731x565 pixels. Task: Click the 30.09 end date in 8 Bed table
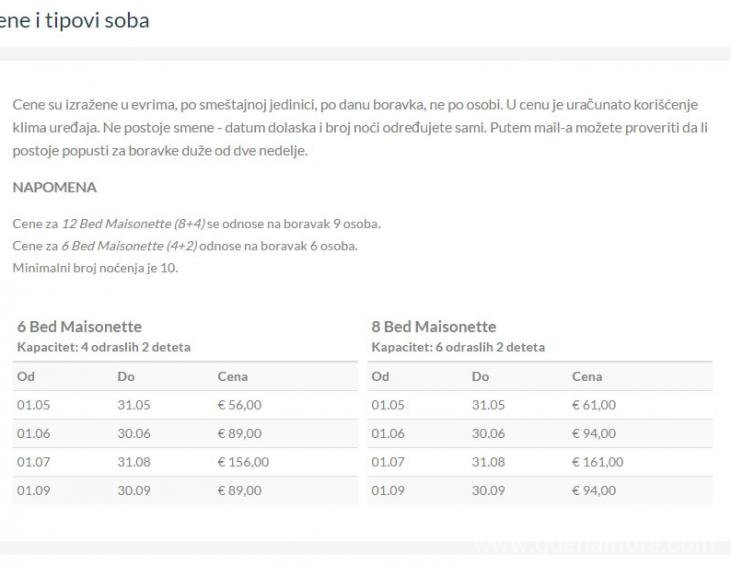tap(488, 490)
